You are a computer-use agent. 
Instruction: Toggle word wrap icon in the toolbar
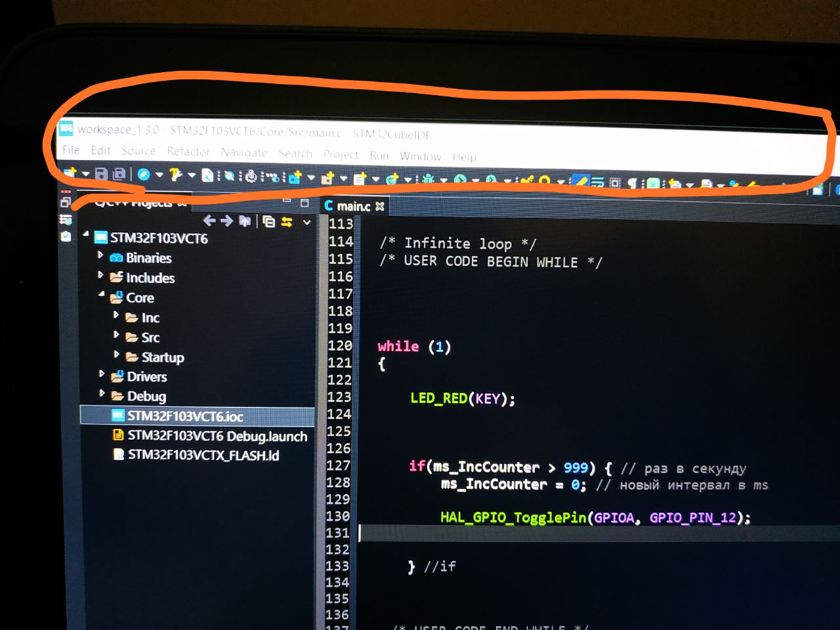598,182
